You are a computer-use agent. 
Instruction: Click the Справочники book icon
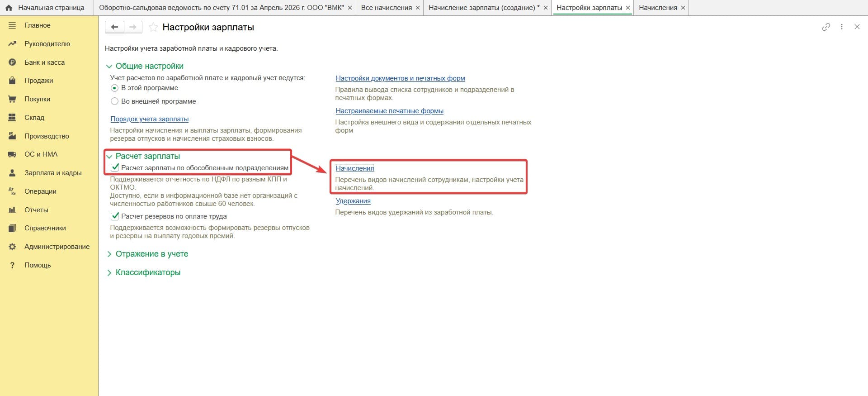tap(12, 228)
